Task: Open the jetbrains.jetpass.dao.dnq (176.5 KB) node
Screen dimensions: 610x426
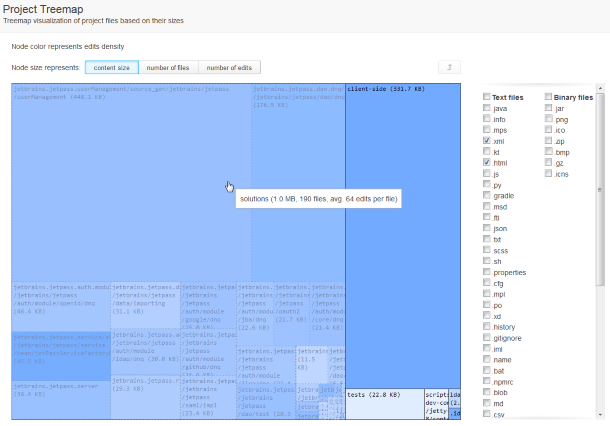Action: click(298, 182)
